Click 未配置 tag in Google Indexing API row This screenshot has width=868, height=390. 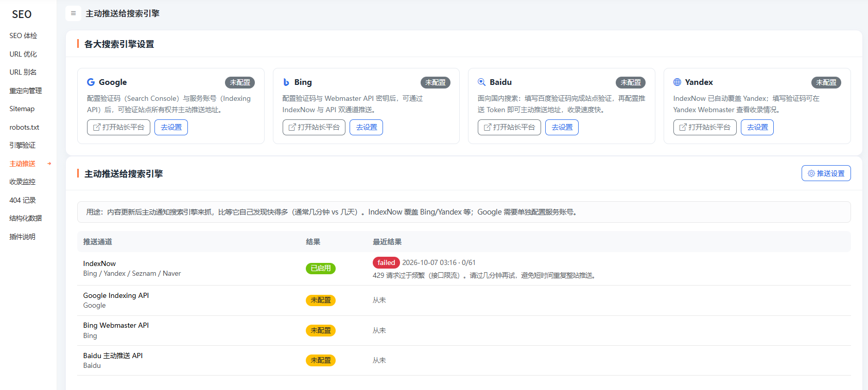pyautogui.click(x=321, y=300)
